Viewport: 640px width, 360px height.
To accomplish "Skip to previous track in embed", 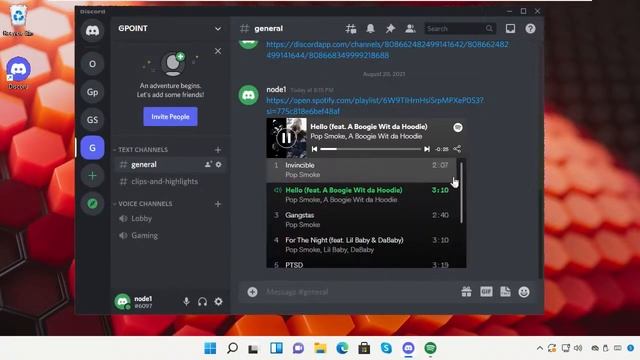I will click(x=314, y=149).
